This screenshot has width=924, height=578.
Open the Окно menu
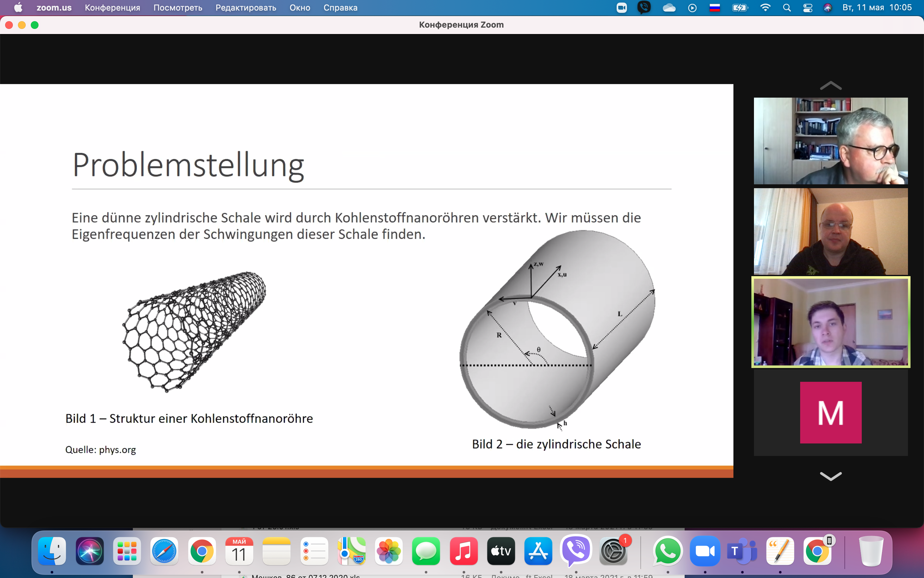coord(300,8)
